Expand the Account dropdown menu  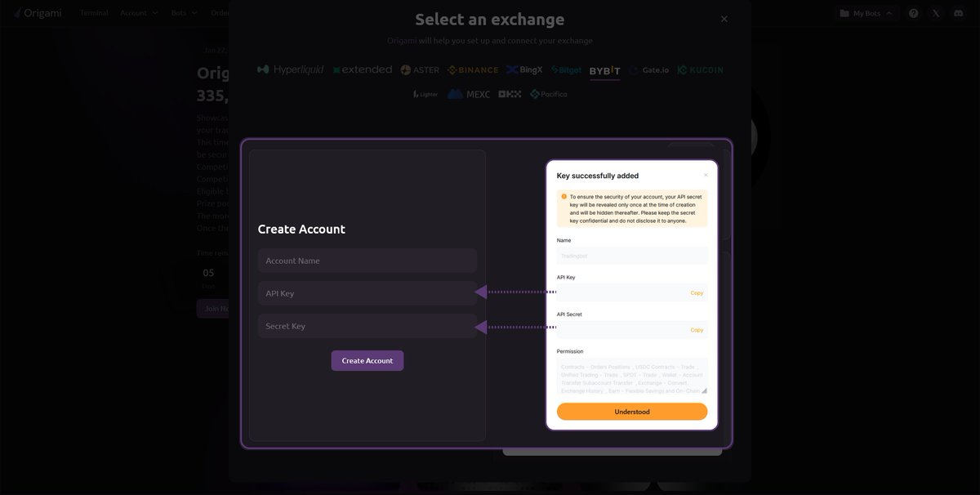[139, 13]
